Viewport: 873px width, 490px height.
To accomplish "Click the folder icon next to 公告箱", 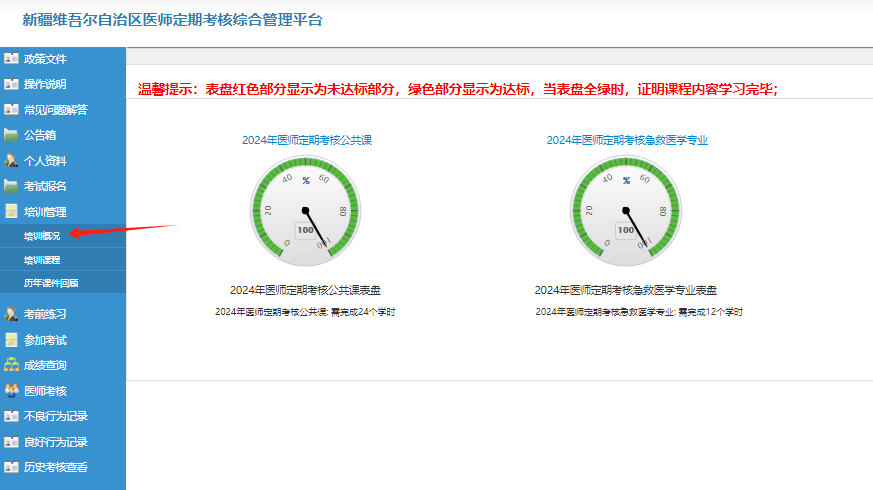I will tap(11, 135).
